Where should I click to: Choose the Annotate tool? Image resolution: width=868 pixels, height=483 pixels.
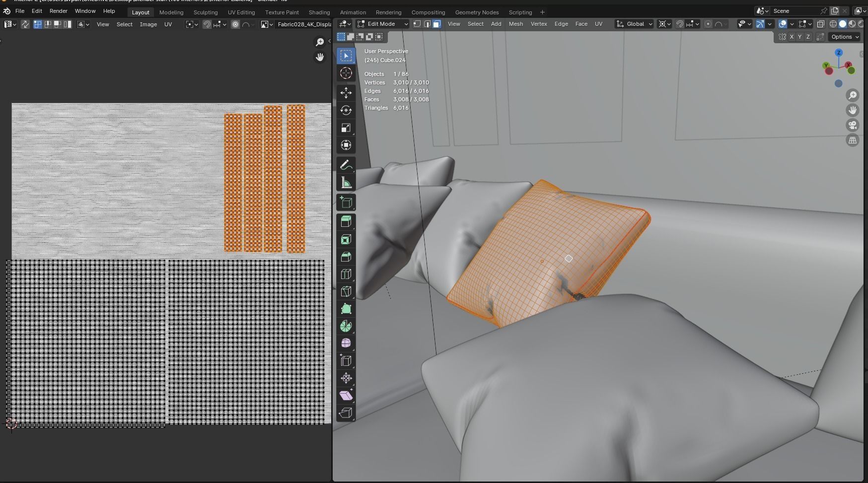[x=346, y=165]
